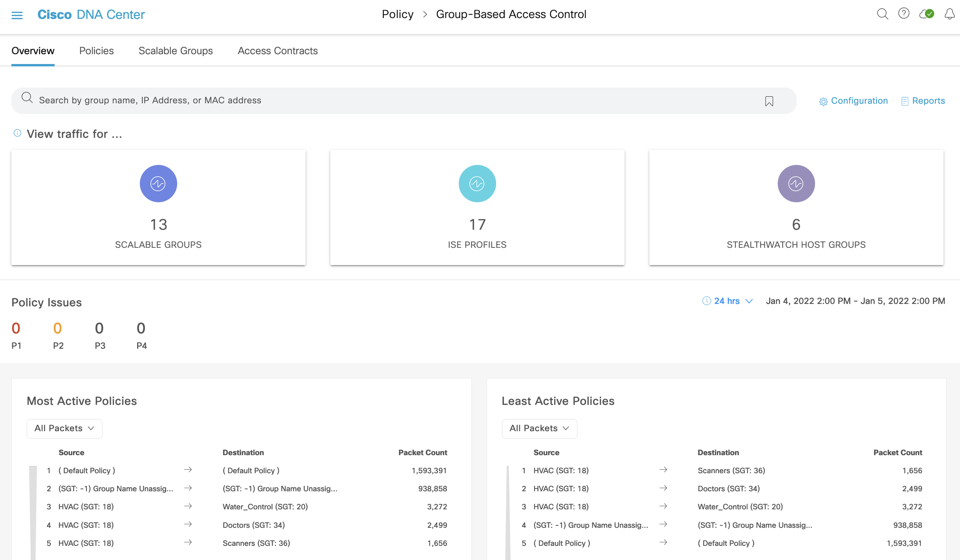The width and height of the screenshot is (960, 560).
Task: Click the clock icon beside 24 hrs
Action: [x=707, y=301]
